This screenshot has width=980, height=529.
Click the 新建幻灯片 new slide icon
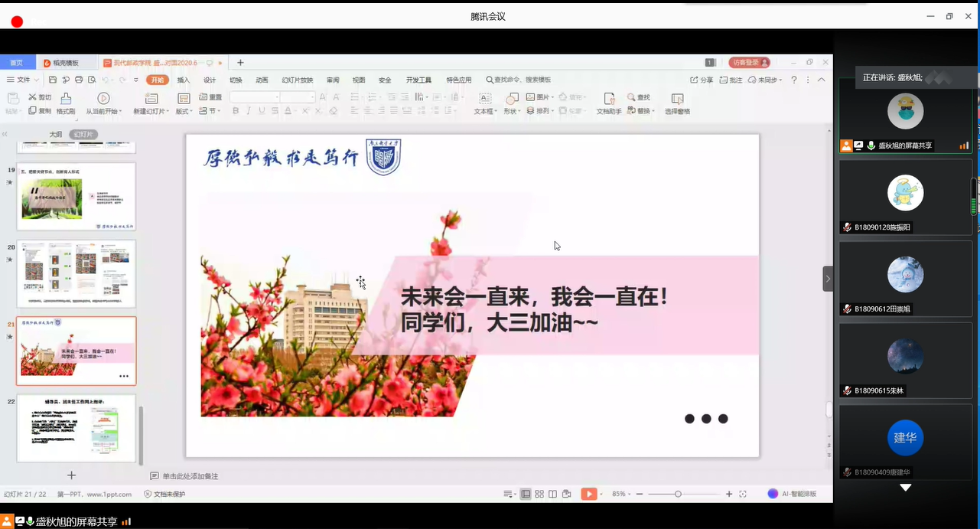coord(151,99)
